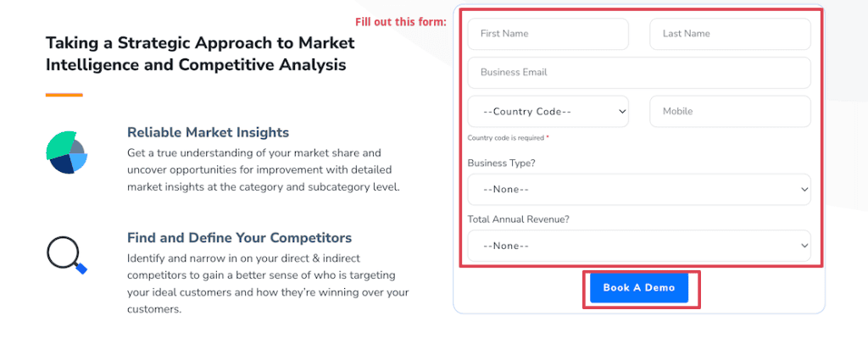Focus the First Name field
The height and width of the screenshot is (349, 868).
click(548, 34)
